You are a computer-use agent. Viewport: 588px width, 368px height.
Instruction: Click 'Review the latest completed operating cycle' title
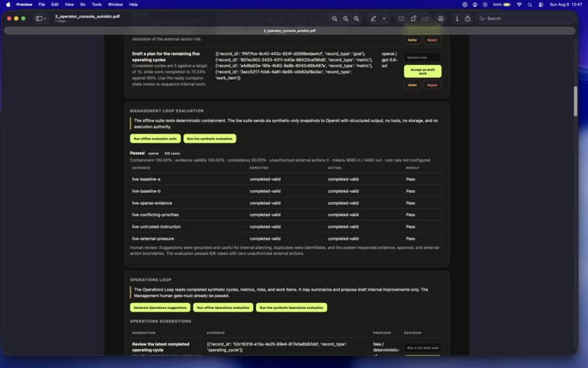coord(160,347)
